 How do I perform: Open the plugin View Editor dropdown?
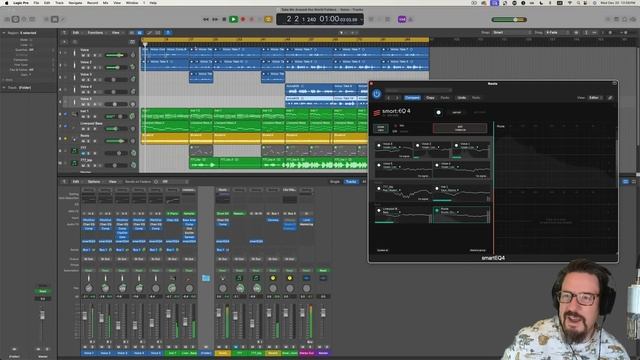point(596,98)
